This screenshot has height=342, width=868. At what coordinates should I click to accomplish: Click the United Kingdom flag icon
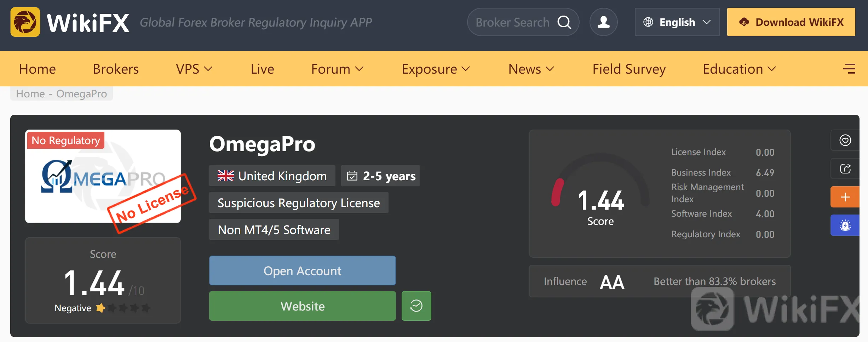pyautogui.click(x=226, y=176)
